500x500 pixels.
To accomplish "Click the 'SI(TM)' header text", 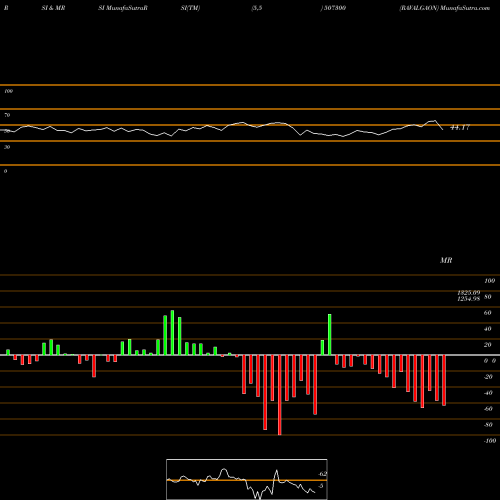I will (x=190, y=8).
